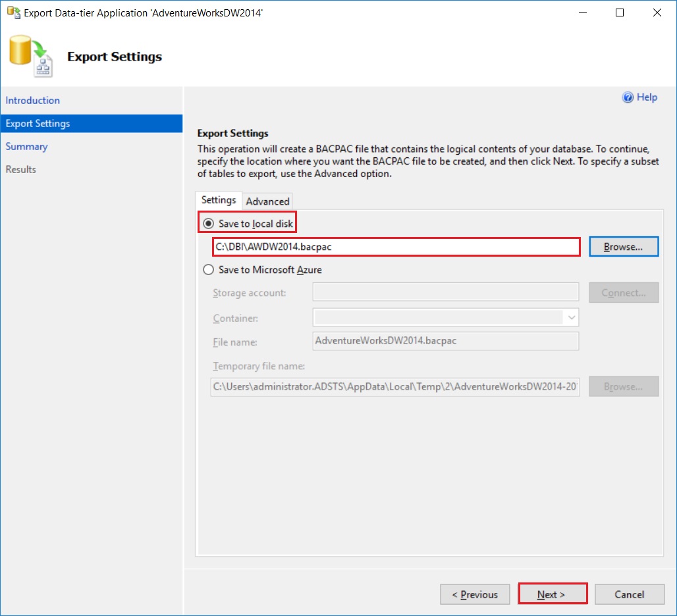
Task: Cancel the export wizard
Action: pos(630,594)
